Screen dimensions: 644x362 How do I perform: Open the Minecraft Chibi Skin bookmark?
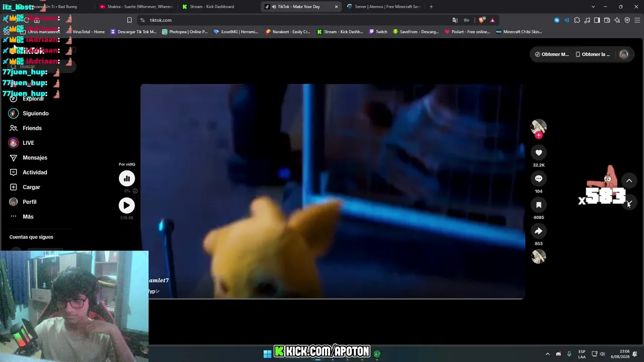tap(519, 32)
